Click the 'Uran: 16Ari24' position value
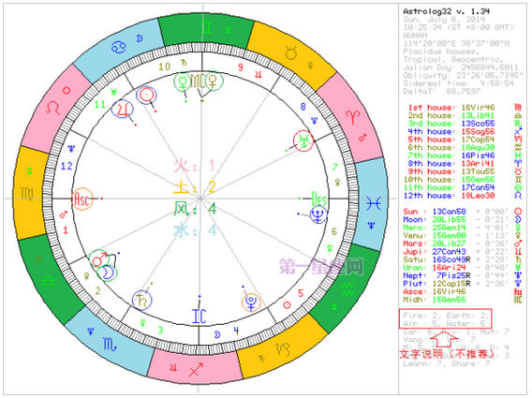 tap(449, 268)
